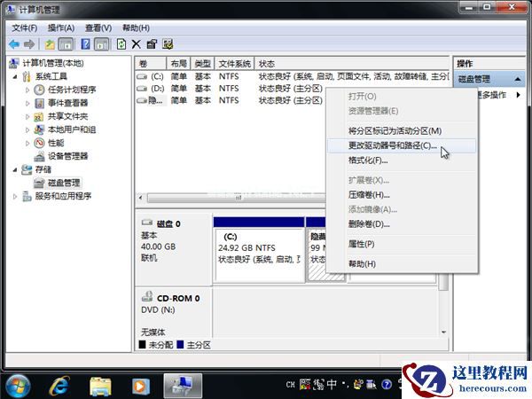Expand the 本地用户和组 node arrow
Screen dimensions: 532x399
27,129
